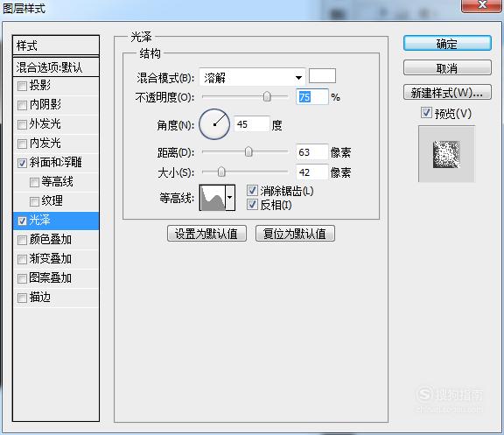
Task: Select the 外发光 list entry
Action: point(56,124)
